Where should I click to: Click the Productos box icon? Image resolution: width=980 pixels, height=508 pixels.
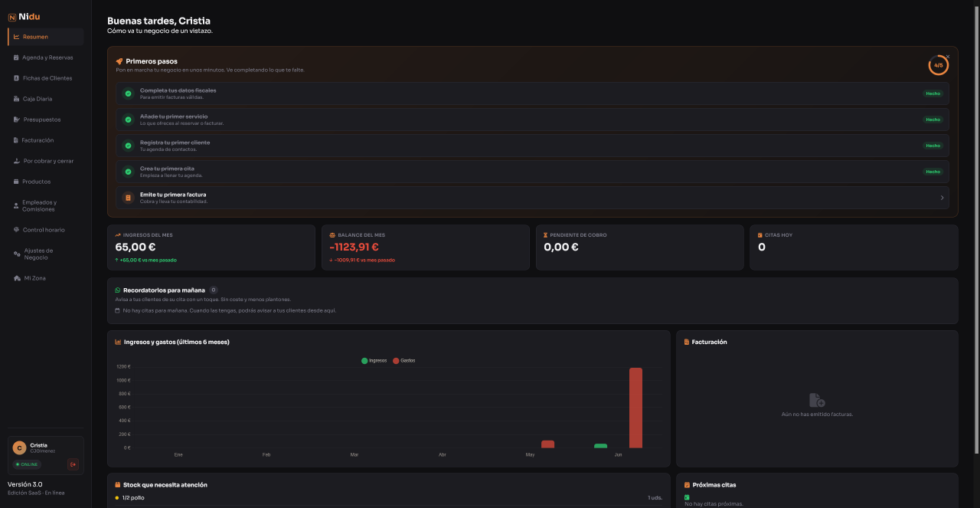click(16, 182)
